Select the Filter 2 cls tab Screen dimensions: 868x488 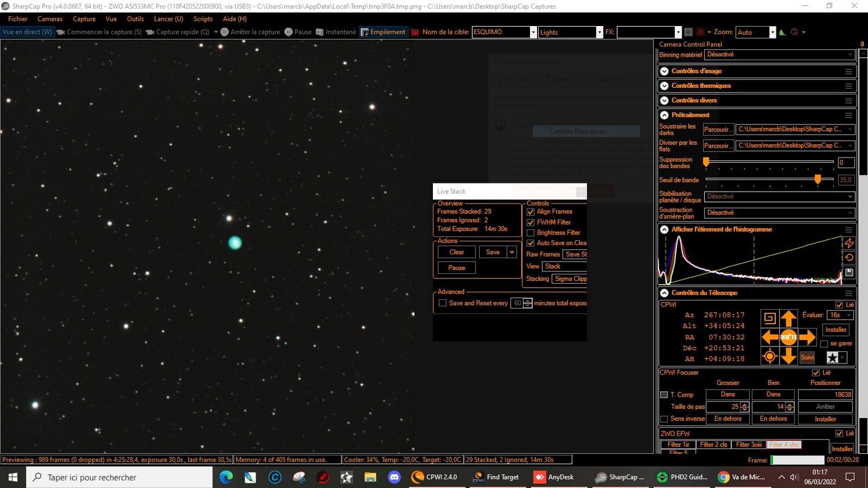(713, 445)
